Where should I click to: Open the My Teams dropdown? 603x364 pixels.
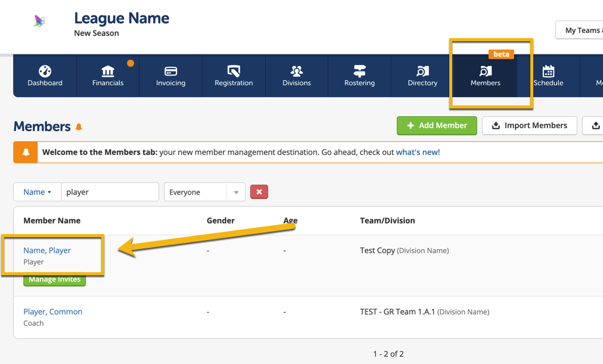[x=581, y=30]
